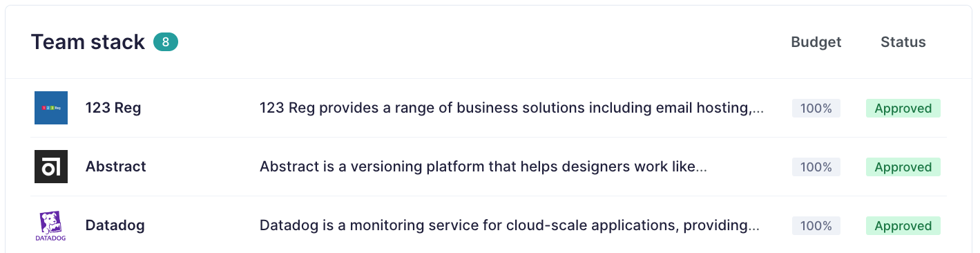Click the 123 Reg description text

click(x=512, y=108)
